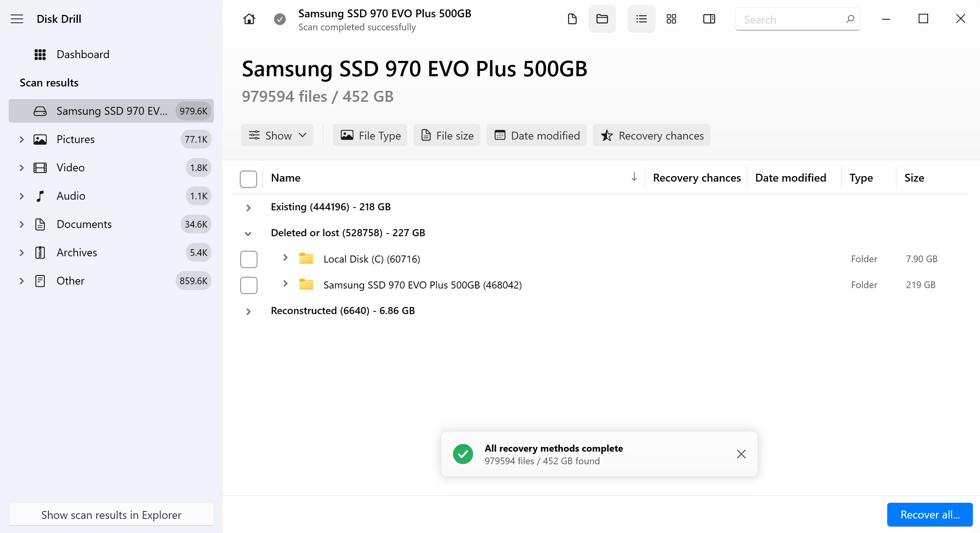Expand the Existing (444196) group
Image resolution: width=980 pixels, height=533 pixels.
click(x=248, y=208)
